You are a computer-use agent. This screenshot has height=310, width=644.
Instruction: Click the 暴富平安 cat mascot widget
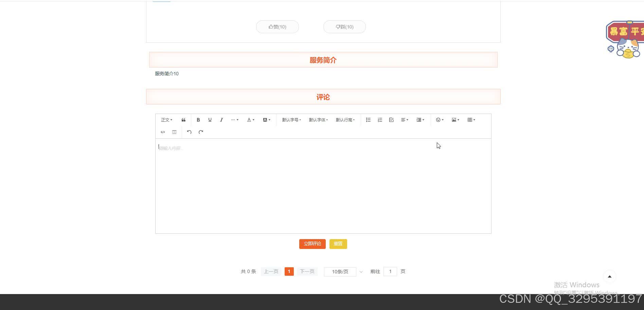click(x=625, y=39)
